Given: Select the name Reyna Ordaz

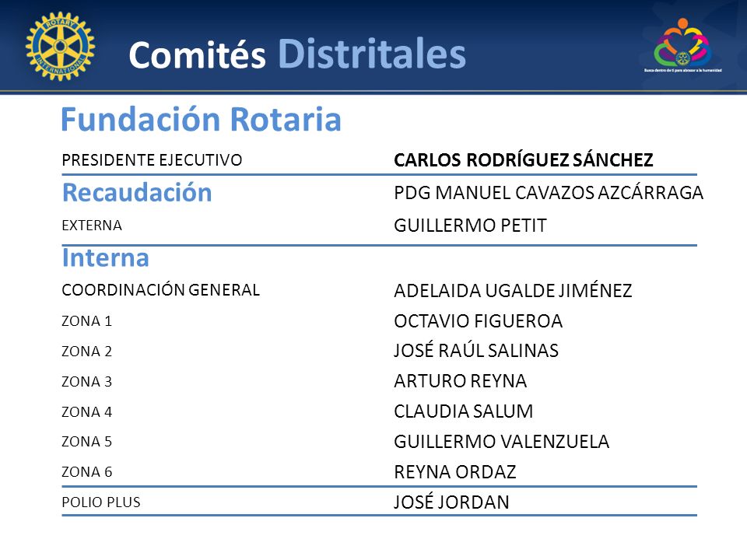Looking at the screenshot, I should coord(455,472).
